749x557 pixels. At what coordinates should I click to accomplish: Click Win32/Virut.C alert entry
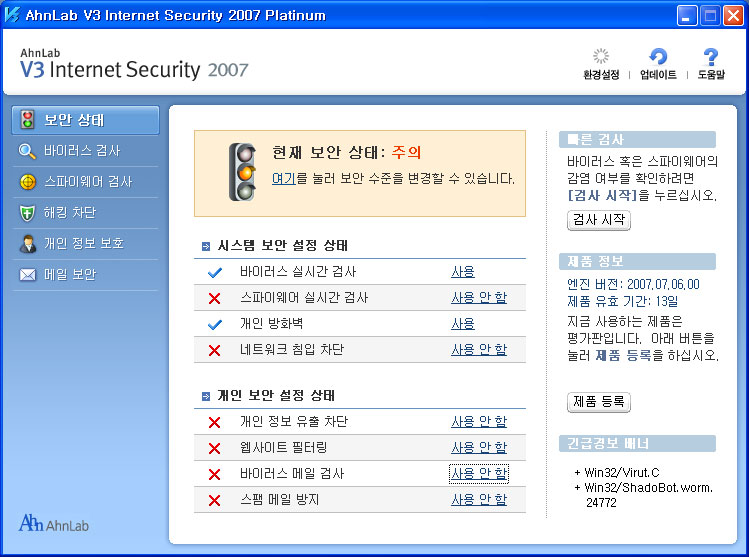pos(617,473)
